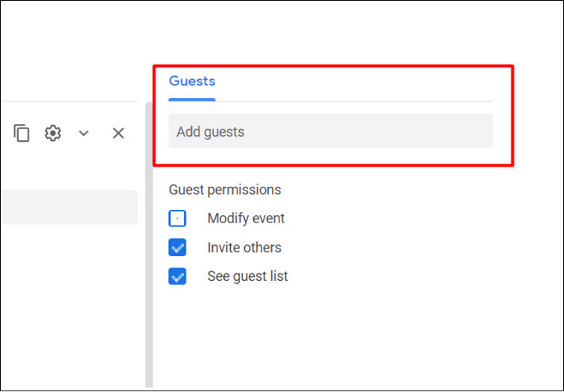Click the "Add guests" placeholder text

point(211,132)
